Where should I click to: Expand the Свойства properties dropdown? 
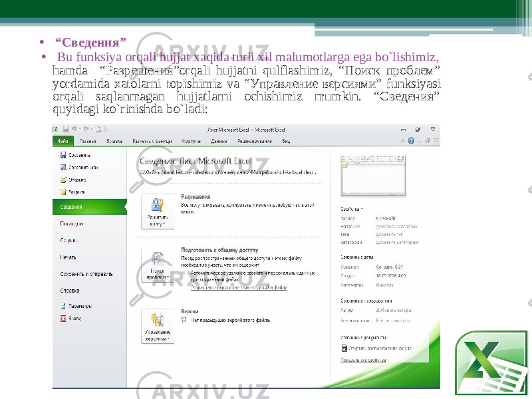352,209
